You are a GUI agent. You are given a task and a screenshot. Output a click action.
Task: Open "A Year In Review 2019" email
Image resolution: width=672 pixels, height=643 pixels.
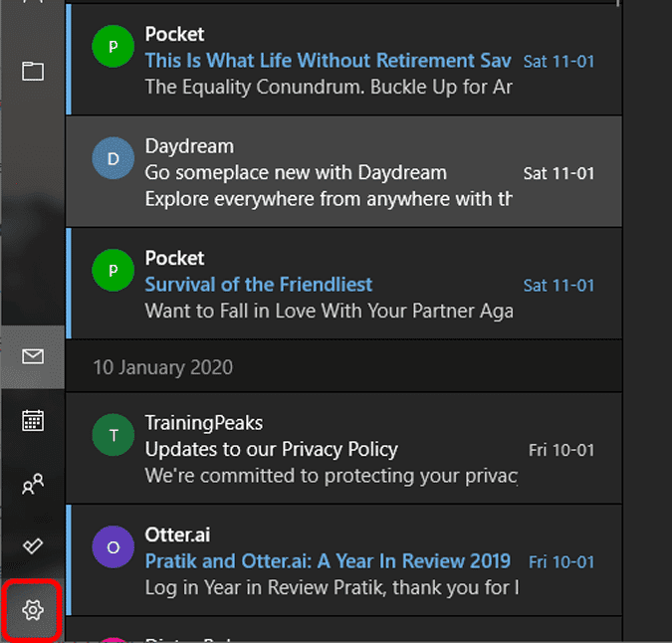[x=328, y=561]
